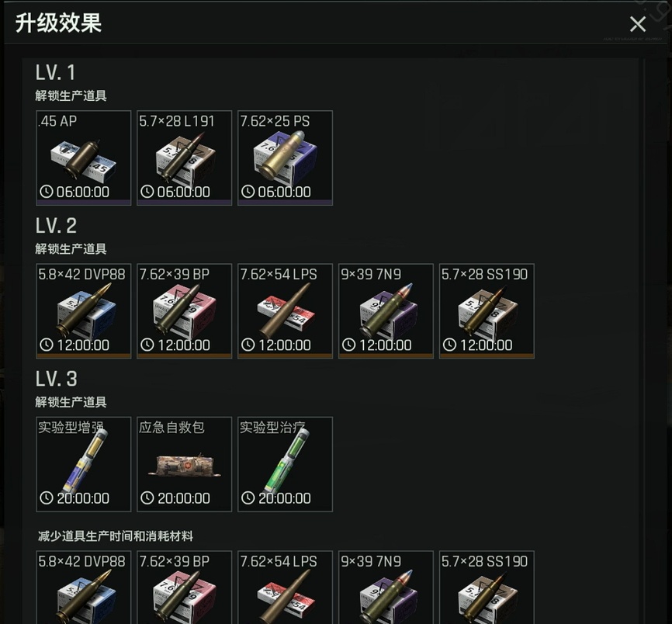The height and width of the screenshot is (624, 672).
Task: Close the 升级效果 panel
Action: pos(638,24)
